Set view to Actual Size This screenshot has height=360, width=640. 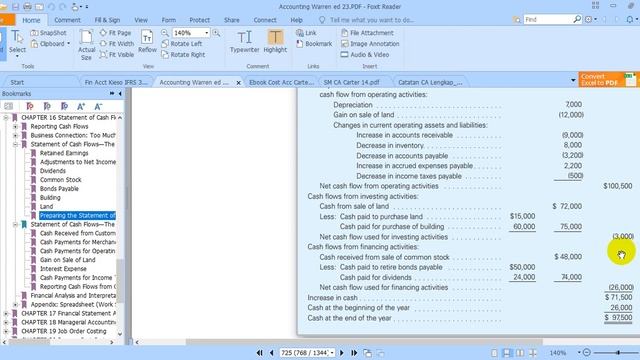point(87,45)
